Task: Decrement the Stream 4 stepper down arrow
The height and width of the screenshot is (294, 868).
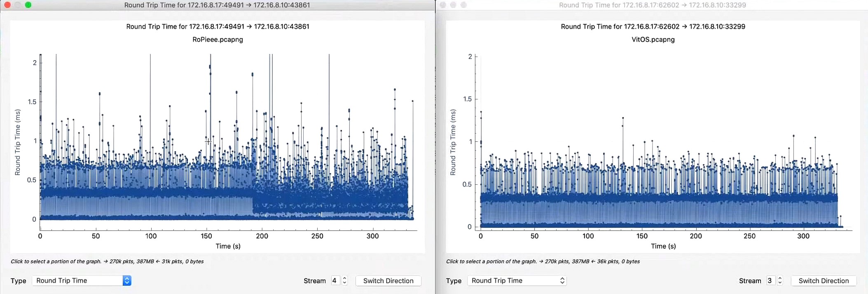Action: (x=345, y=283)
